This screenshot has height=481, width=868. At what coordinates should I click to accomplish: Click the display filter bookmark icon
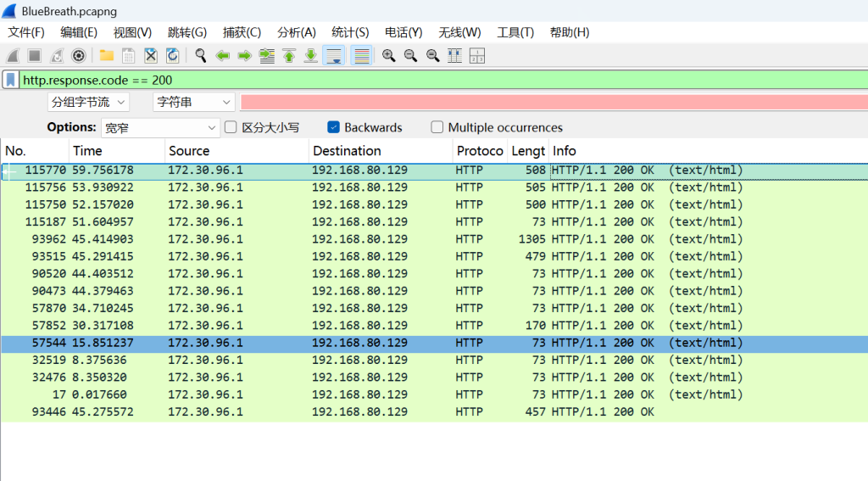(x=10, y=80)
